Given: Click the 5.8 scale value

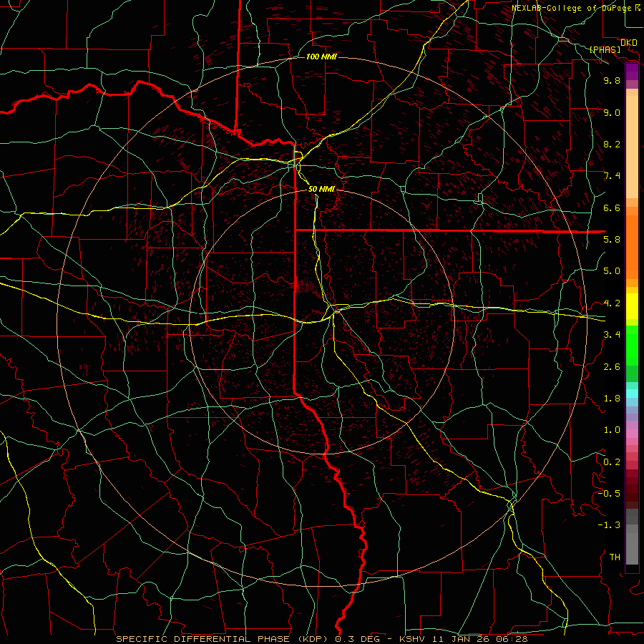Looking at the screenshot, I should (612, 240).
